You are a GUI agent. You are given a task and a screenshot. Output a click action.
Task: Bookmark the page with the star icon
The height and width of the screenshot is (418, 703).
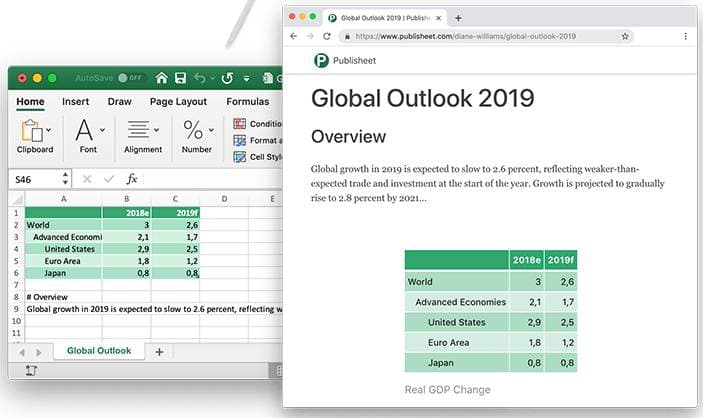point(625,36)
